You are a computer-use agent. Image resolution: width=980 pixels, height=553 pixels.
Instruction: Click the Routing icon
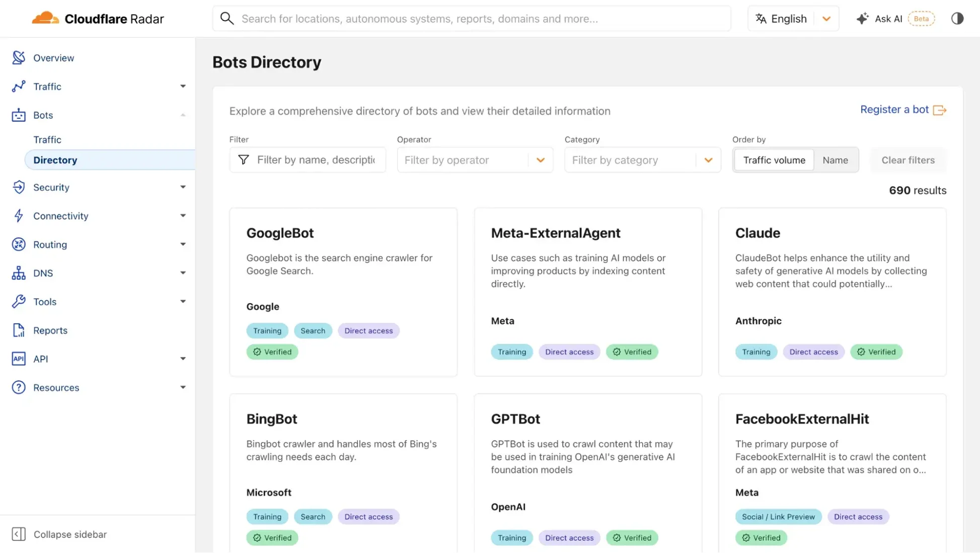point(19,245)
